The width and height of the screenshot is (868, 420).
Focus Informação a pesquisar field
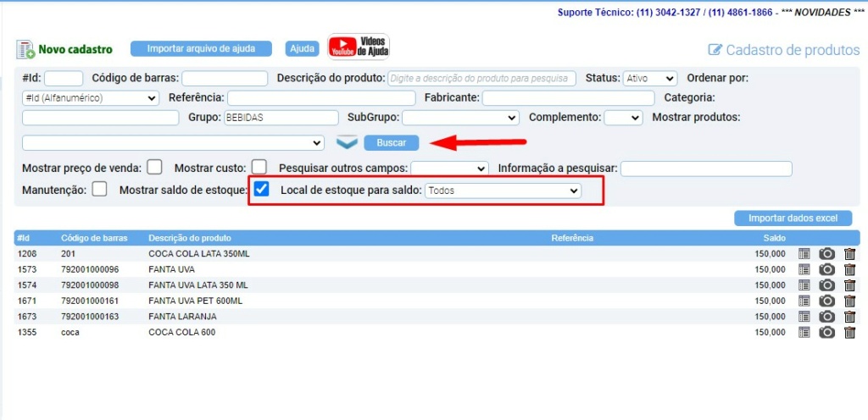(x=706, y=169)
